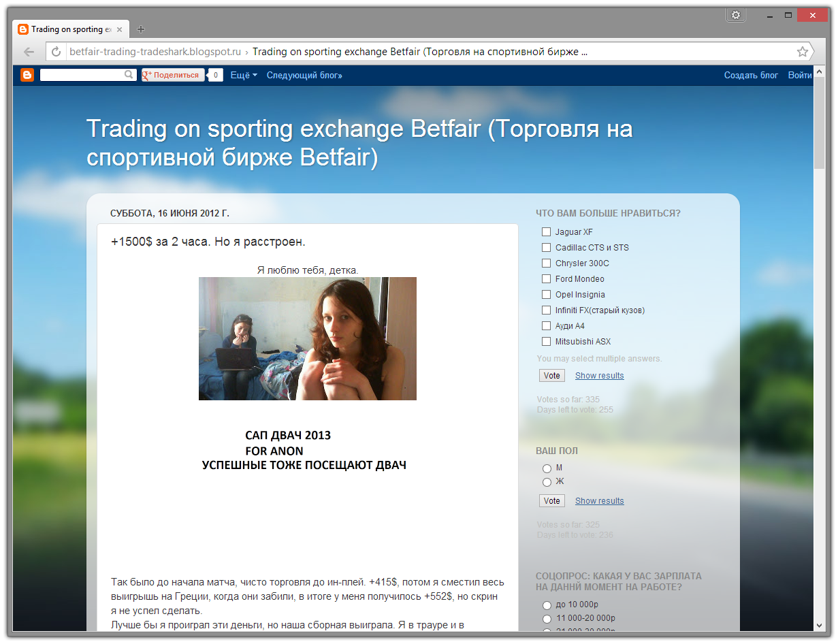Click the СУББОТА, 16 ИЮНЯ 2012 Г. date header
This screenshot has width=838, height=644.
170,213
